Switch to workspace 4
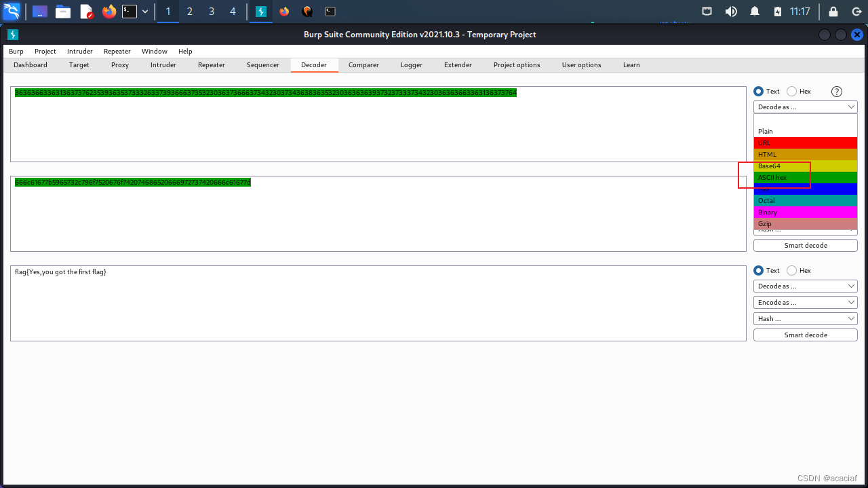Screen dimensions: 868x488 click(x=233, y=12)
